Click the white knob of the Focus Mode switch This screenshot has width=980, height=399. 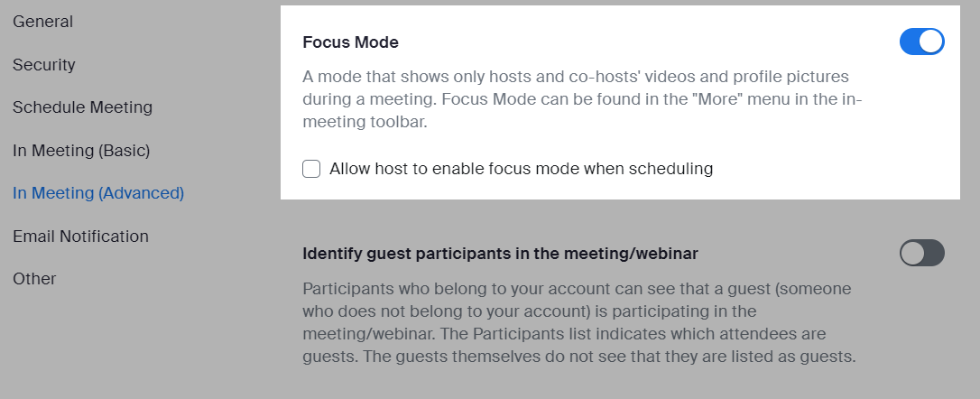(x=931, y=42)
